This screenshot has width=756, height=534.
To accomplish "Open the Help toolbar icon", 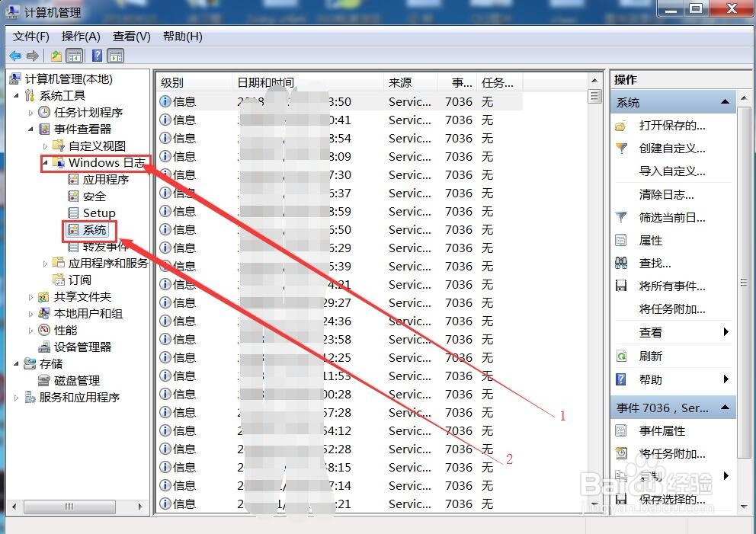I will point(97,56).
